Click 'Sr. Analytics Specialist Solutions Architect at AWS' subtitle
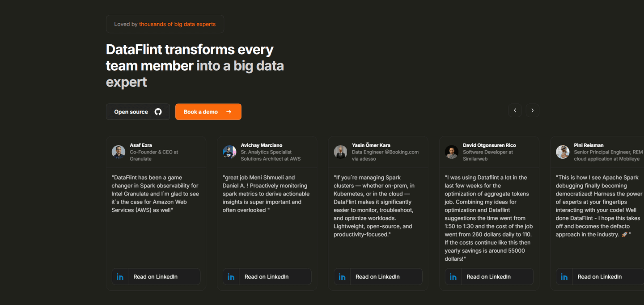The height and width of the screenshot is (305, 644). pos(271,155)
